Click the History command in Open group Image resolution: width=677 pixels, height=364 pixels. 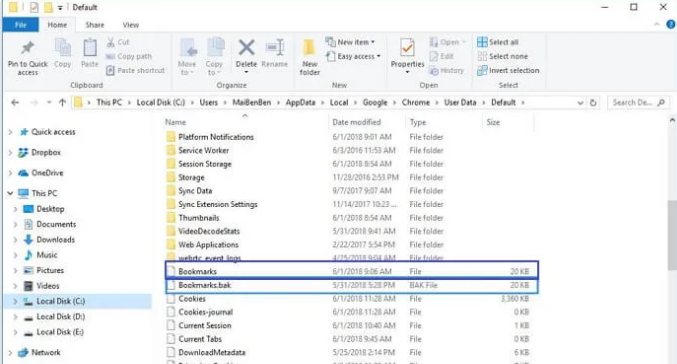click(x=446, y=70)
